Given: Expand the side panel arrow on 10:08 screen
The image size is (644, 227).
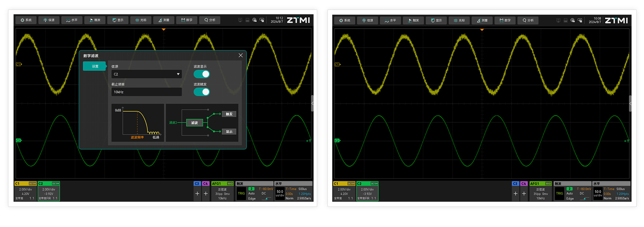Looking at the screenshot, I should coord(630,104).
